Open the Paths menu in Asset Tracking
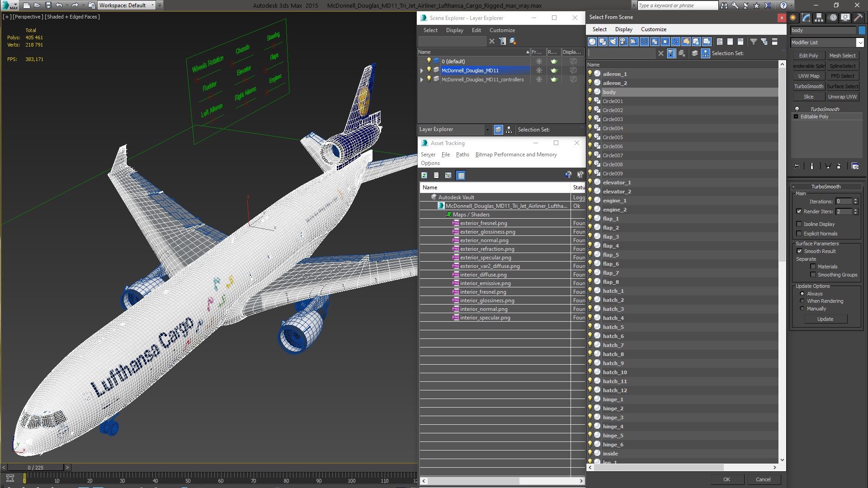868x488 pixels. (462, 155)
